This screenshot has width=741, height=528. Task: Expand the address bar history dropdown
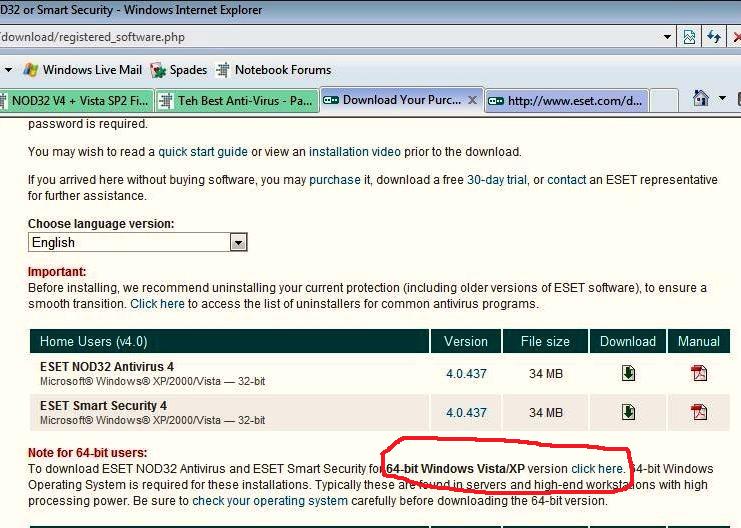[x=667, y=37]
